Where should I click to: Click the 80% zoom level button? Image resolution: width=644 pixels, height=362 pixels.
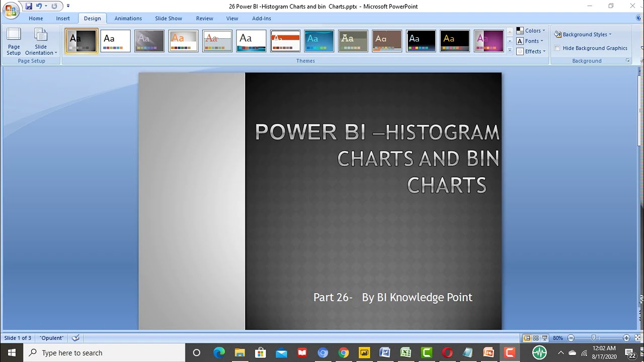pos(558,338)
